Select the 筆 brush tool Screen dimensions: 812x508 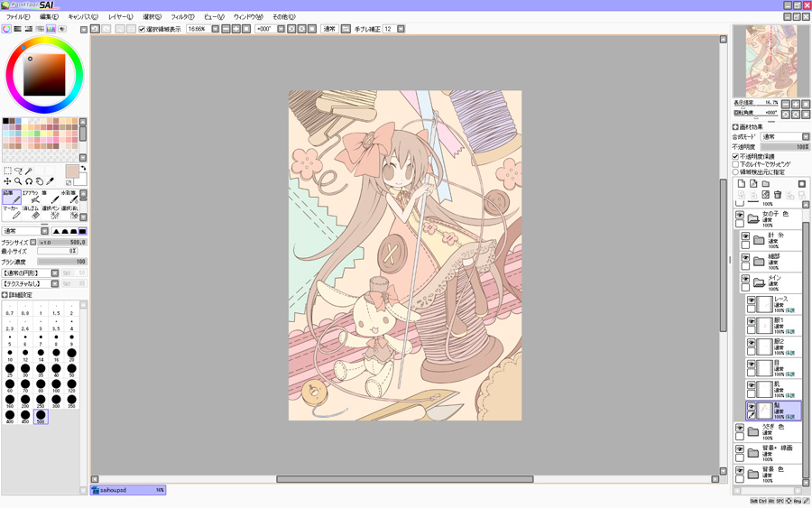(x=51, y=197)
